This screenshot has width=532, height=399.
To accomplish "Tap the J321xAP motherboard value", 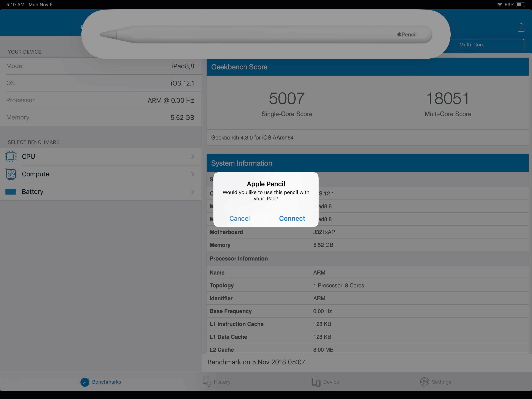I will (324, 232).
